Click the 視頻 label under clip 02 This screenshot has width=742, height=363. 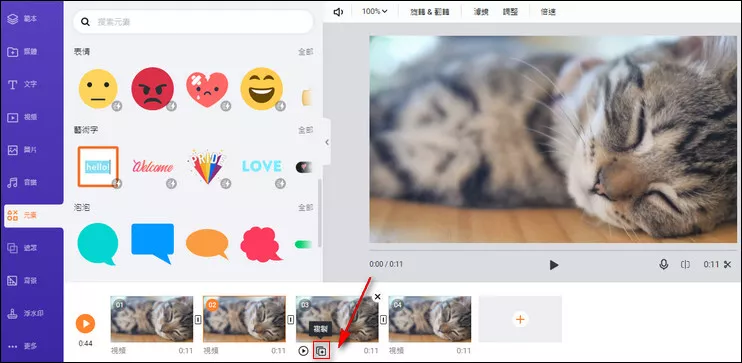click(211, 351)
